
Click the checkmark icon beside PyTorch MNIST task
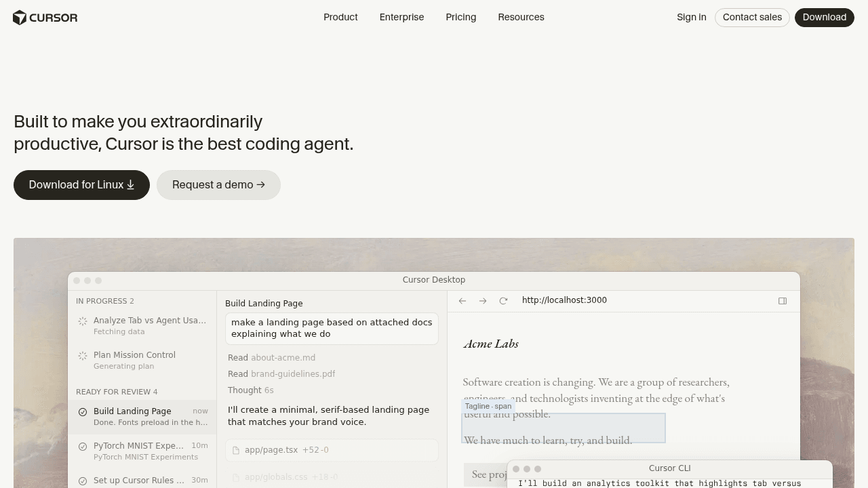(x=83, y=447)
